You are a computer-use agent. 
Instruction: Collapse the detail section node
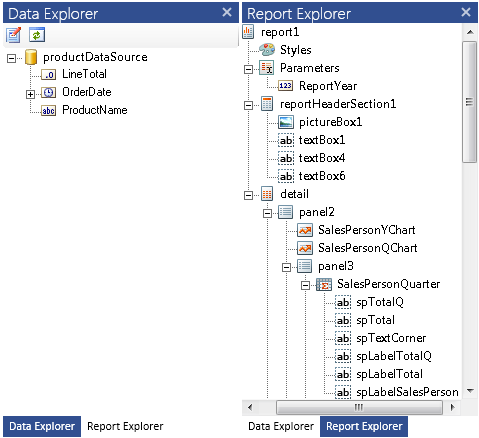pos(248,195)
